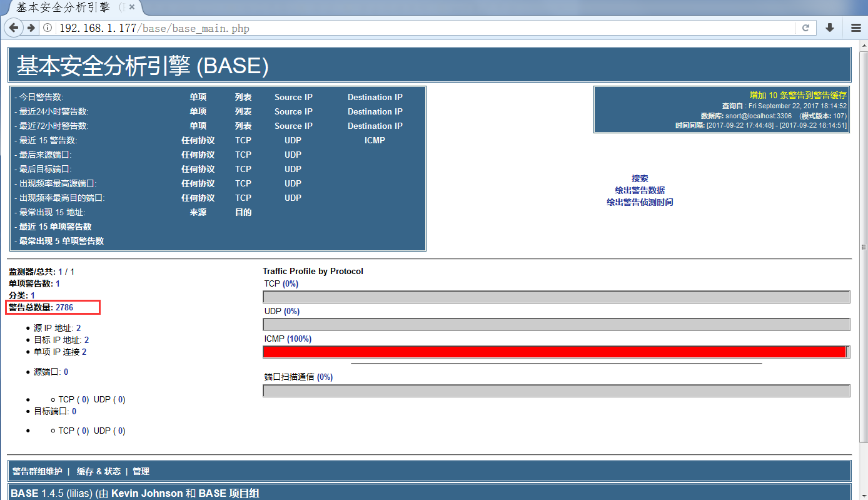
Task: Open the downloads arrow icon
Action: point(830,28)
